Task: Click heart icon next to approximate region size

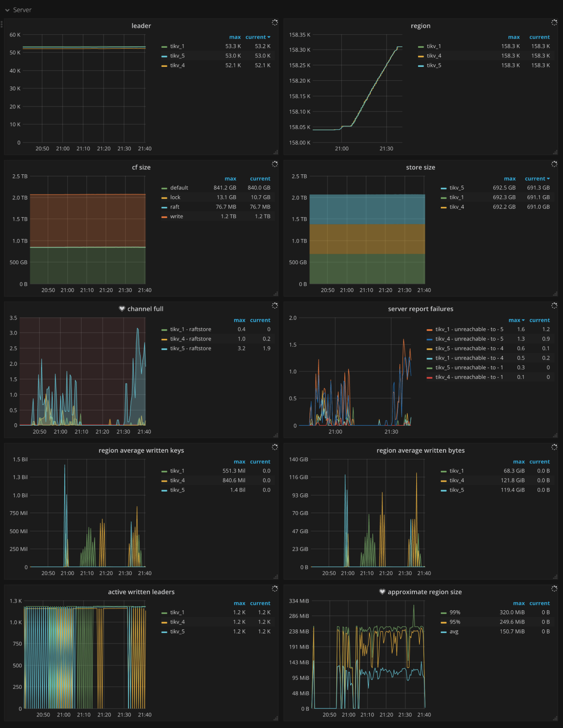Action: pyautogui.click(x=382, y=592)
